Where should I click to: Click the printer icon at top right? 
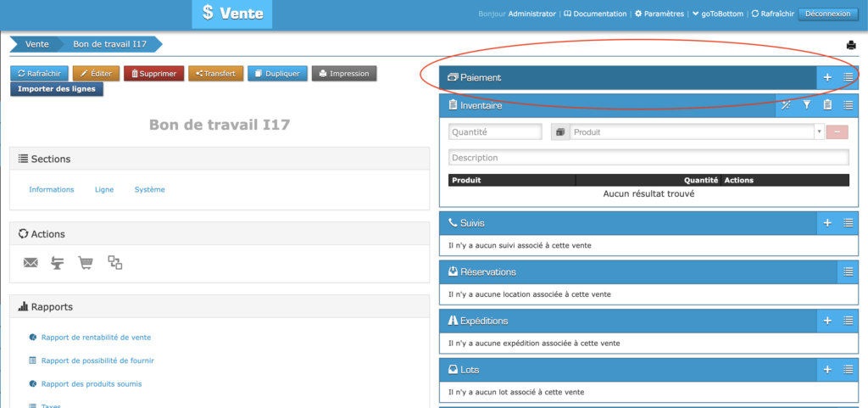click(851, 45)
